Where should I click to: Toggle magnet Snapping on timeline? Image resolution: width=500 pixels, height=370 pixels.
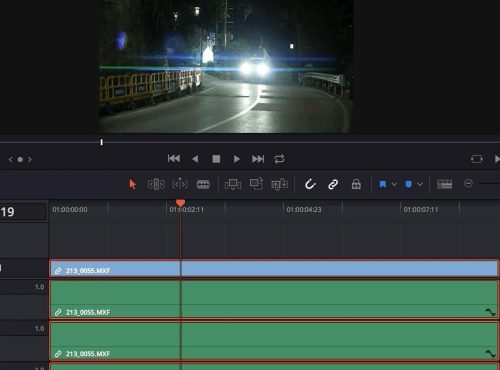(310, 184)
